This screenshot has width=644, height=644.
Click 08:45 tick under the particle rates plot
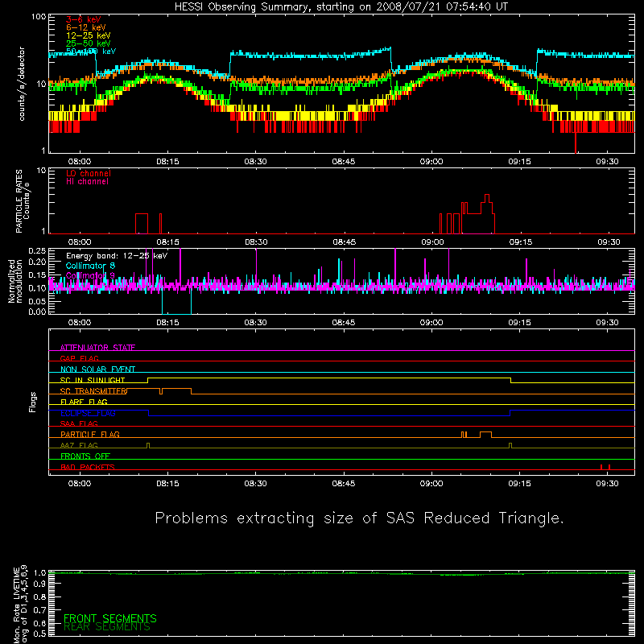[x=345, y=242]
